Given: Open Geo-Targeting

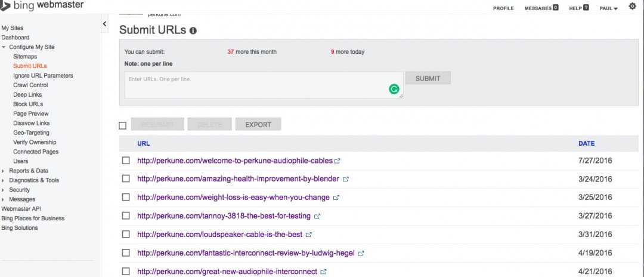Looking at the screenshot, I should (x=31, y=133).
